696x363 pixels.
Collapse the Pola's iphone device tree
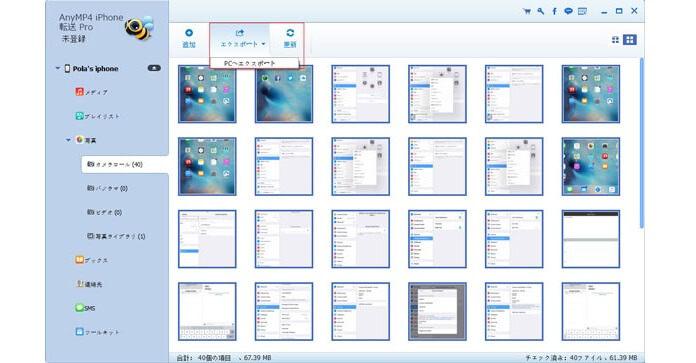(58, 68)
